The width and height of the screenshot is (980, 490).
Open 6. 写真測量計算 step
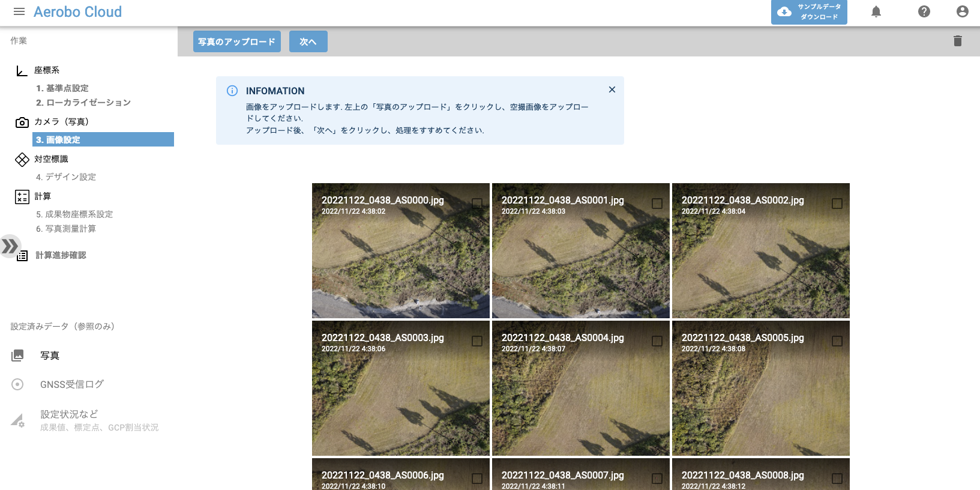(66, 229)
